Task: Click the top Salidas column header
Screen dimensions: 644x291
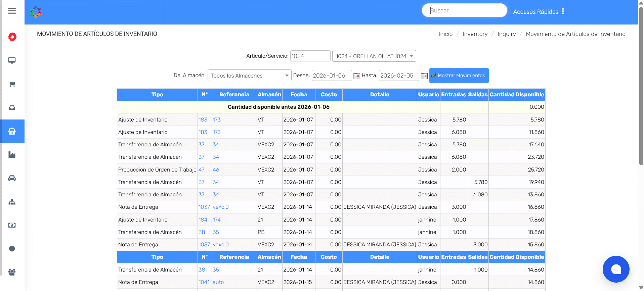Action: (478, 95)
